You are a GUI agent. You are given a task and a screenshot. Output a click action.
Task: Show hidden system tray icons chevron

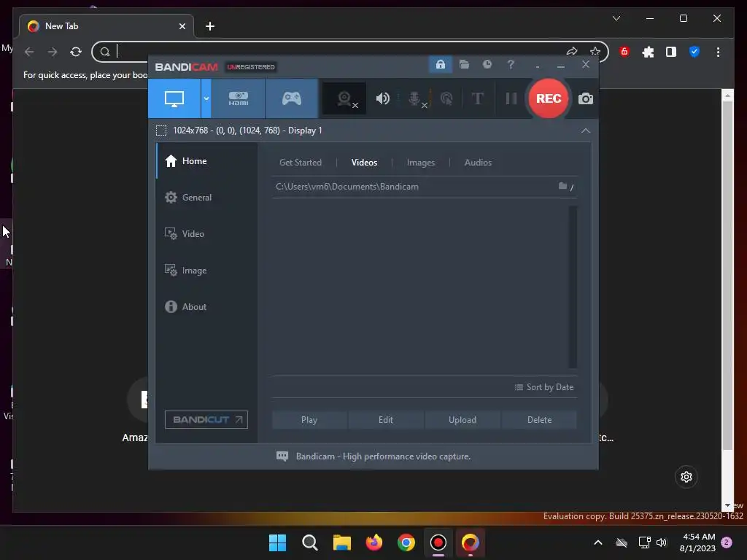(598, 542)
